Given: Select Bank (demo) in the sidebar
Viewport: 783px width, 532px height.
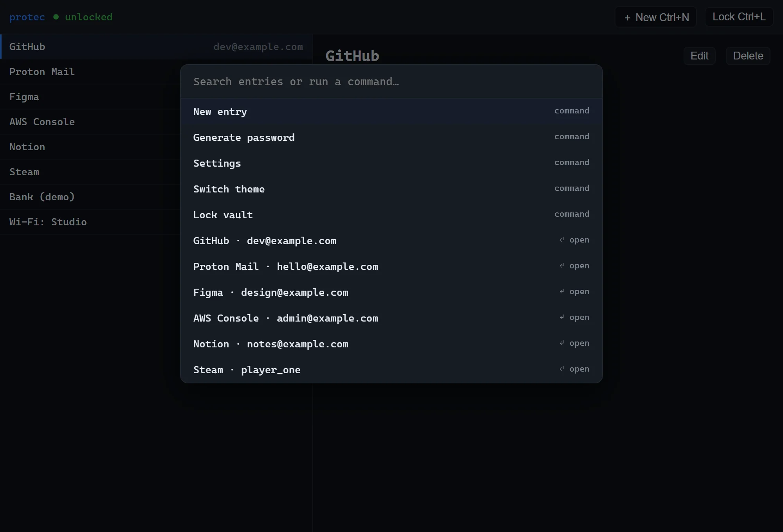Looking at the screenshot, I should click(90, 197).
